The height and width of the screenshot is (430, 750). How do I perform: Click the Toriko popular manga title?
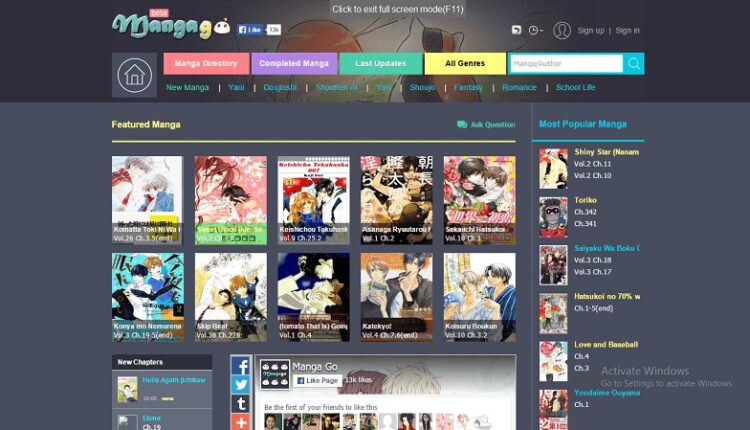[585, 200]
